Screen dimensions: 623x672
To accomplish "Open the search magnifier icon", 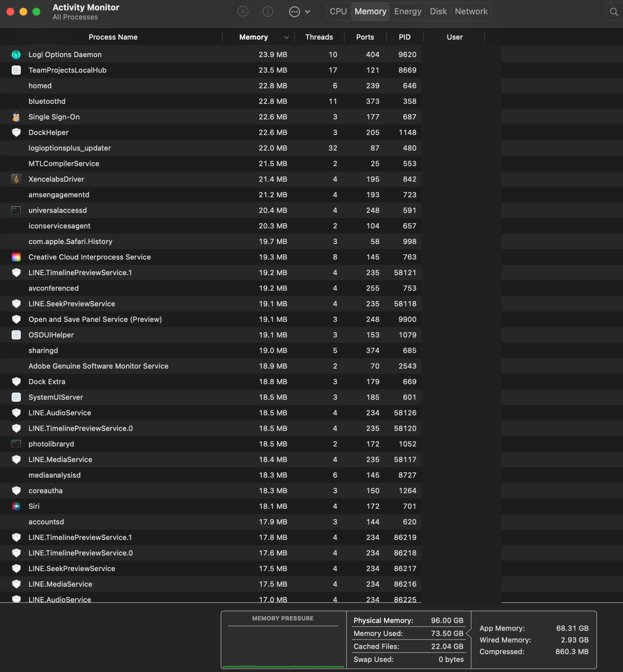I will 614,11.
